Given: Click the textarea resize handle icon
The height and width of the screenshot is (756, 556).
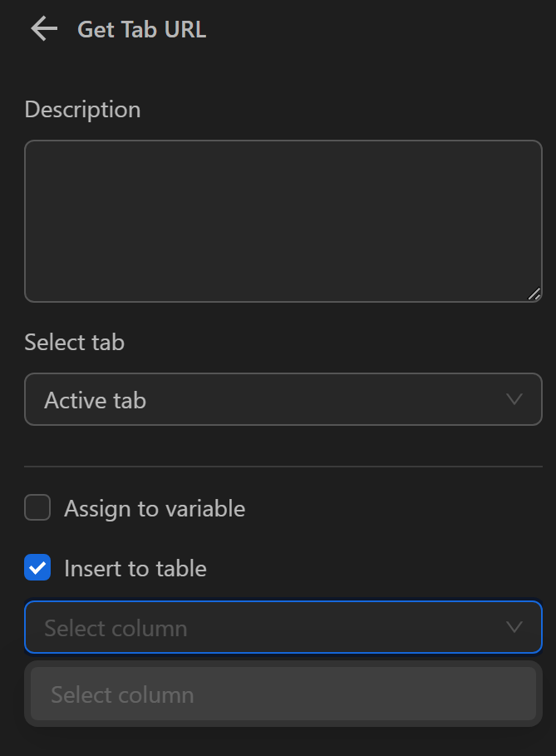Looking at the screenshot, I should 536,293.
